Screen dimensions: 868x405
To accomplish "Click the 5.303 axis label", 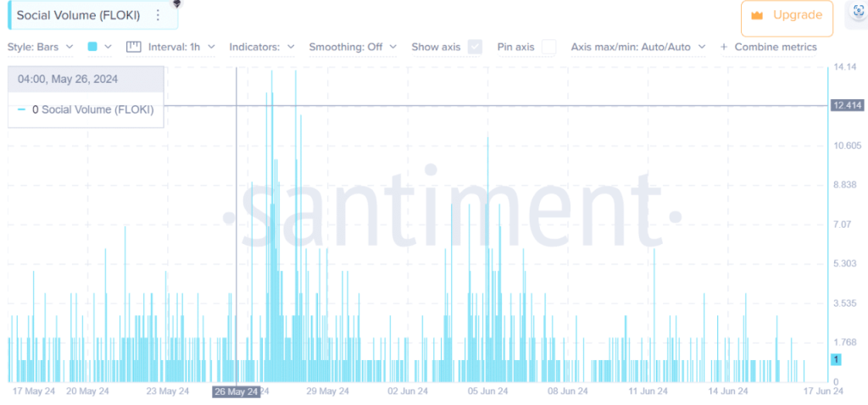I will 845,264.
